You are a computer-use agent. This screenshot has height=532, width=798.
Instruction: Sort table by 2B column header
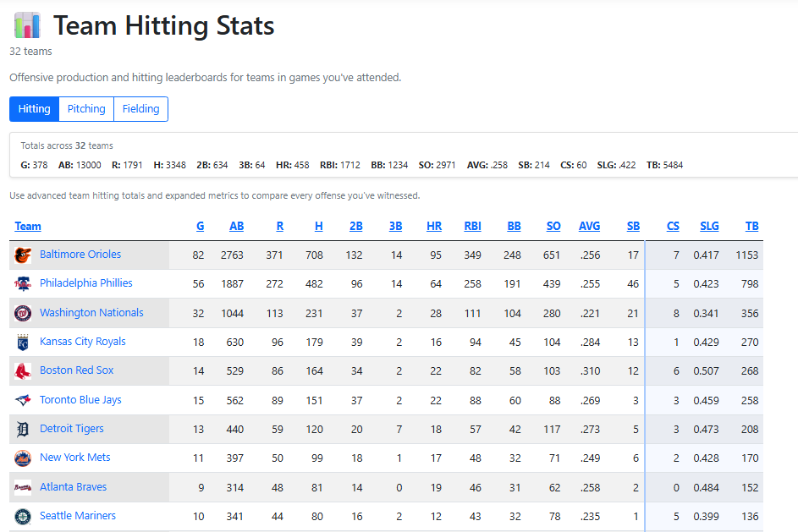(355, 227)
